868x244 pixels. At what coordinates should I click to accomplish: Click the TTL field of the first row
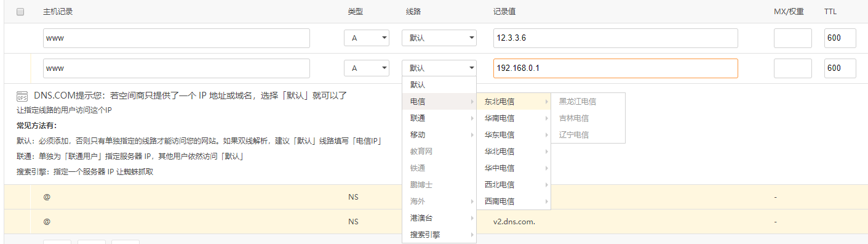(x=840, y=38)
